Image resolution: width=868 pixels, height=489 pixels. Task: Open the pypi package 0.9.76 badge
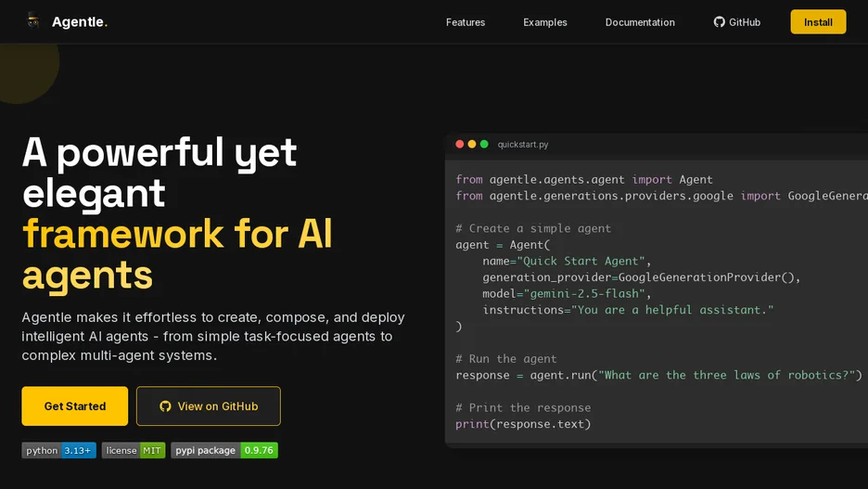tap(224, 450)
